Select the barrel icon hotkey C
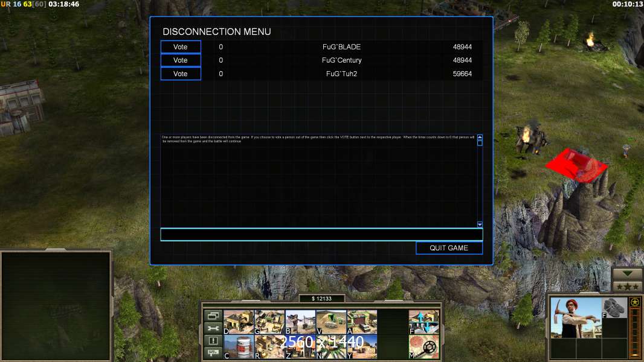 click(x=239, y=347)
